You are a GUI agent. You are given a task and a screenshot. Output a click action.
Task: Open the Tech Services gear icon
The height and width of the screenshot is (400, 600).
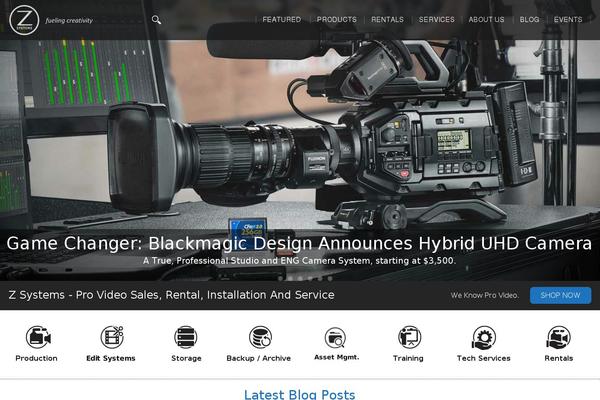(484, 337)
